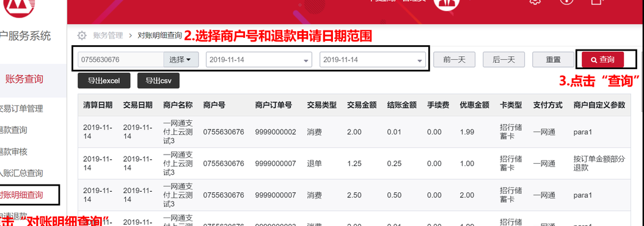Click 按订单金额部分退款 parameter cell
The height and width of the screenshot is (226, 644).
click(x=599, y=164)
